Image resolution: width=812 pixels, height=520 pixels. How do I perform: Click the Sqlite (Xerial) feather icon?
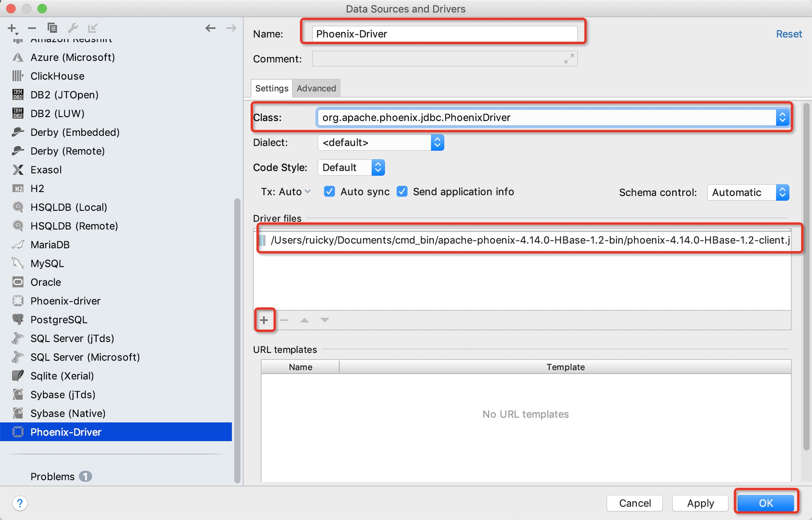tap(18, 376)
